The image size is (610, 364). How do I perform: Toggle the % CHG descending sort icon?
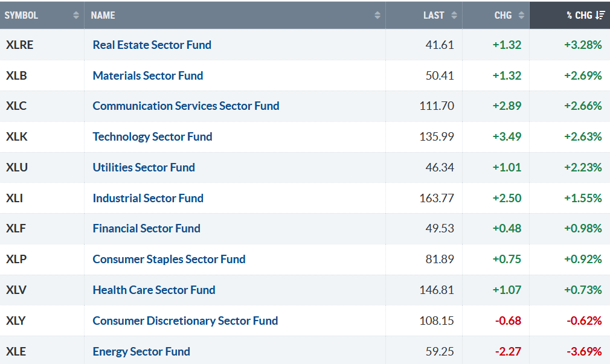pos(600,16)
